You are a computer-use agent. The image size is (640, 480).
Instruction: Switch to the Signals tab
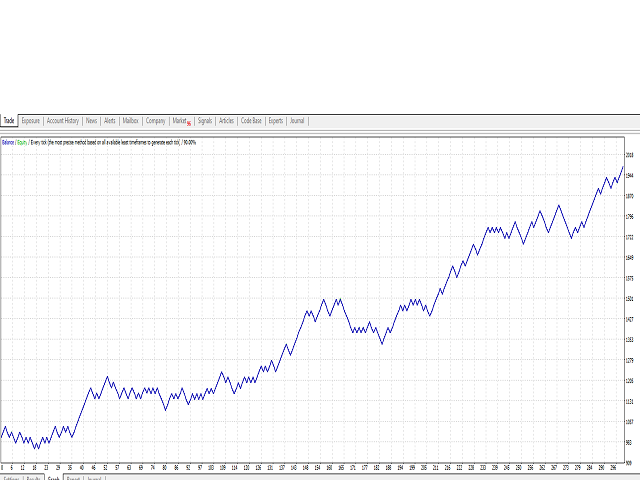coord(204,120)
